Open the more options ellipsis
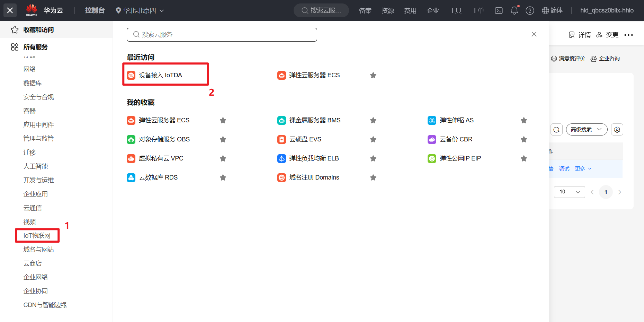Viewport: 644px width, 322px height. (628, 35)
